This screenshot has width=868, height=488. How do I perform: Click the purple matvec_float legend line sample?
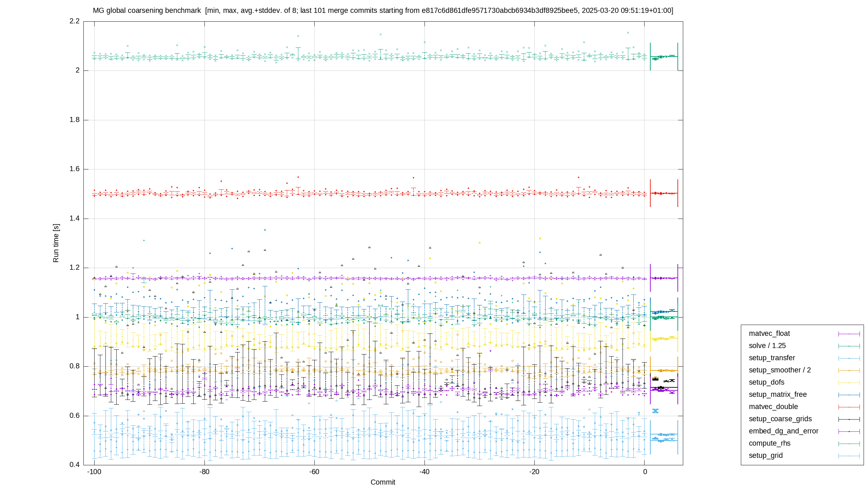click(849, 334)
